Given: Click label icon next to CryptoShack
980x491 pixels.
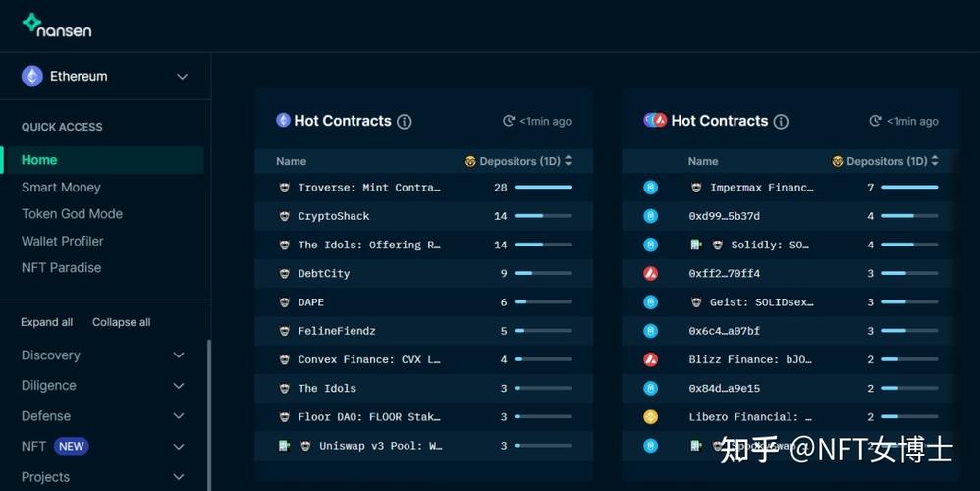Looking at the screenshot, I should pyautogui.click(x=285, y=216).
